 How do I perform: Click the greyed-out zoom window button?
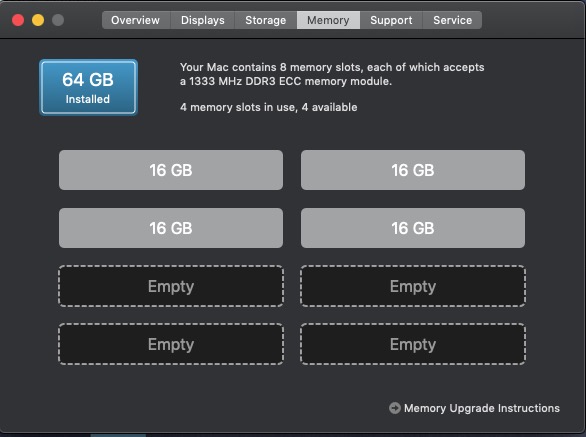[58, 20]
